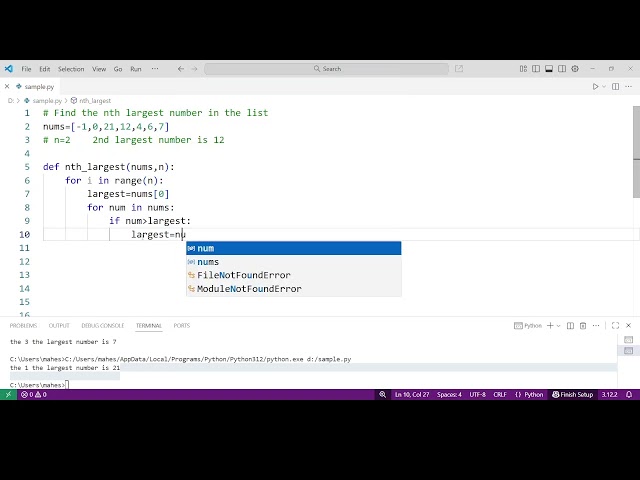Viewport: 640px width, 480px height.
Task: Open notifications bell icon
Action: pos(629,394)
